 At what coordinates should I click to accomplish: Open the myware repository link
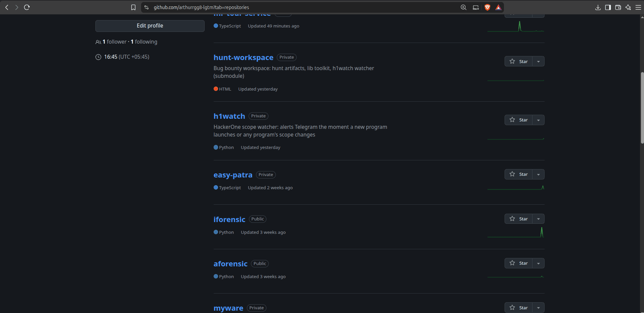pyautogui.click(x=228, y=308)
